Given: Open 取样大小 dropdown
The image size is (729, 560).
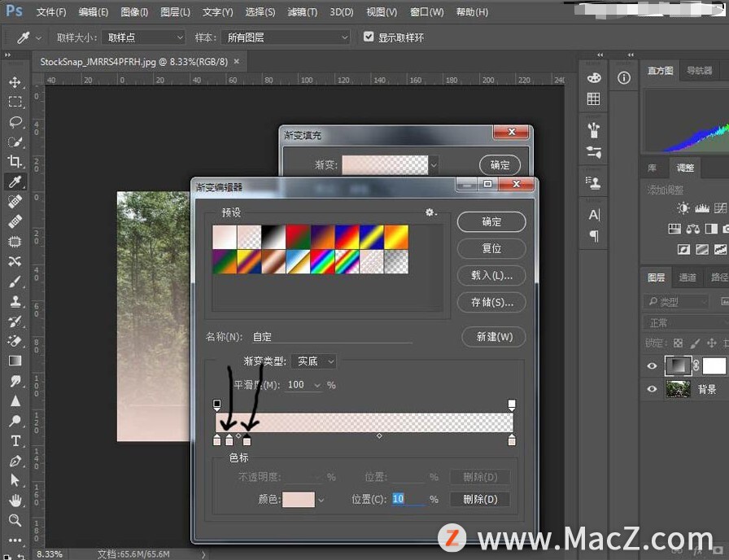Looking at the screenshot, I should [x=144, y=37].
